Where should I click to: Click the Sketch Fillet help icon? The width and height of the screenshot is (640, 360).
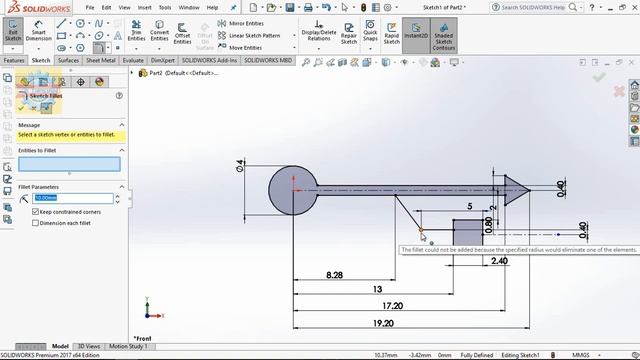(x=119, y=96)
